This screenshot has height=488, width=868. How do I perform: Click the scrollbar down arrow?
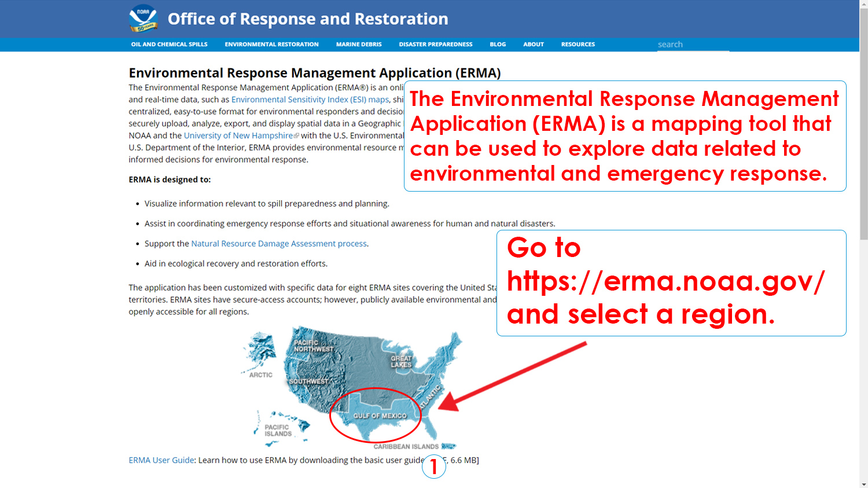tap(864, 484)
